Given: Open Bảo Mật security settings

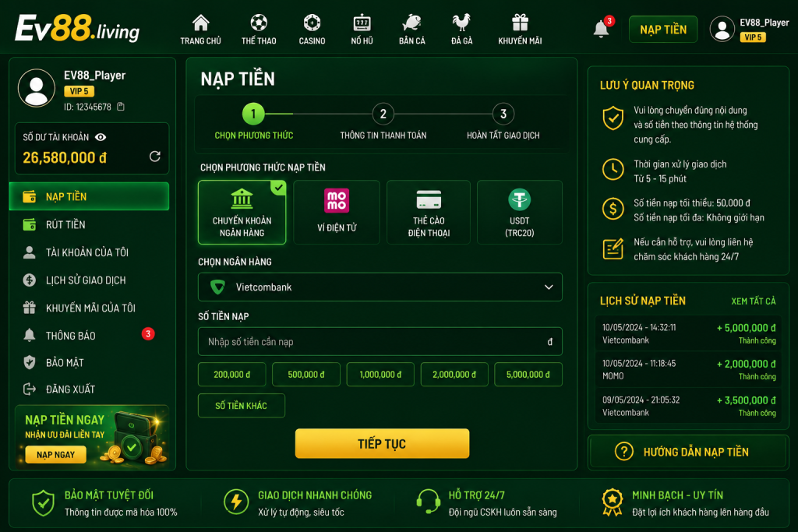Looking at the screenshot, I should coord(89,363).
